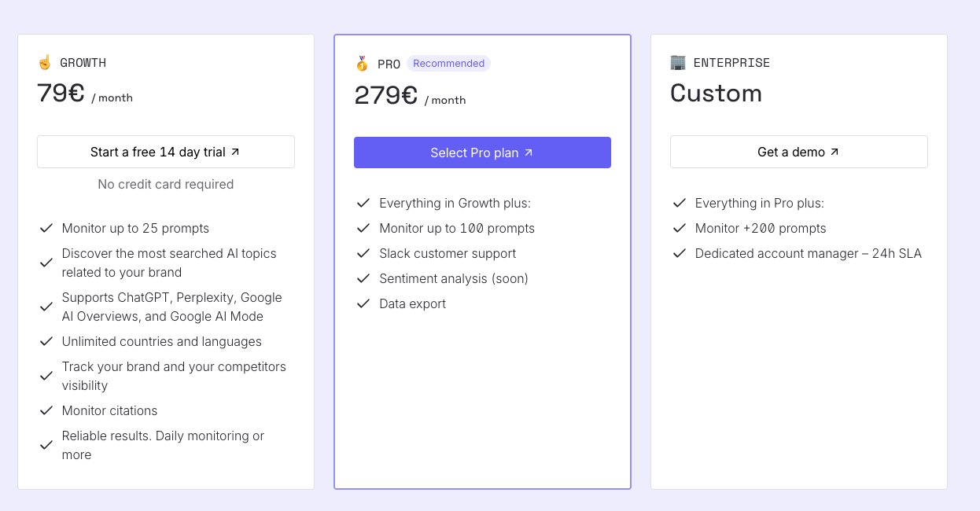The image size is (980, 511).
Task: Select the Pro plan button
Action: click(482, 153)
